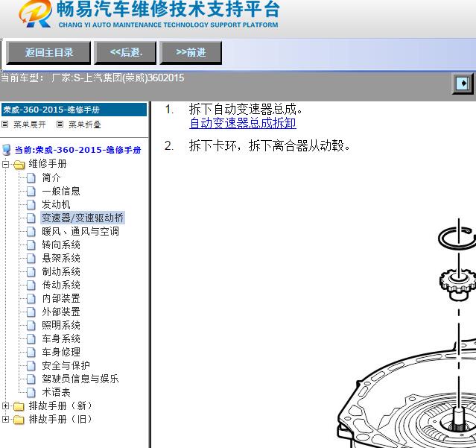Screen dimensions: 476x448
Task: Select 当前:荣威-360-2015-维修手册 root node
Action: point(77,150)
